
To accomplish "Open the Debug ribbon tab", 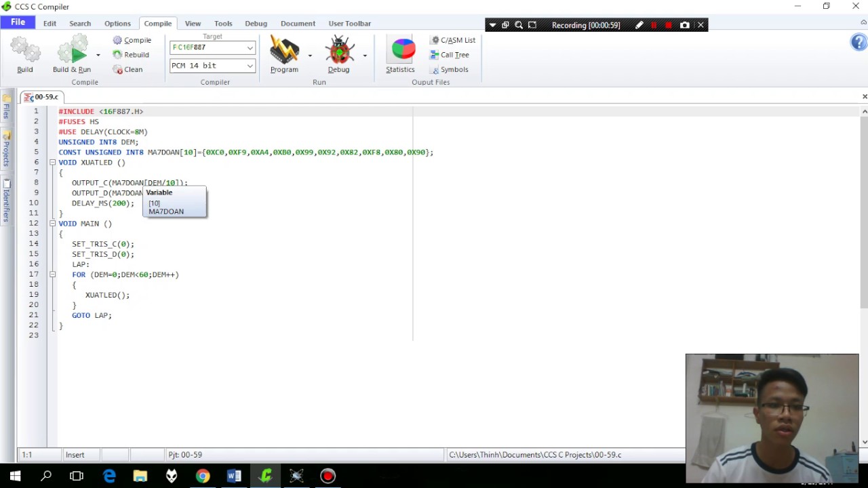I will click(256, 23).
